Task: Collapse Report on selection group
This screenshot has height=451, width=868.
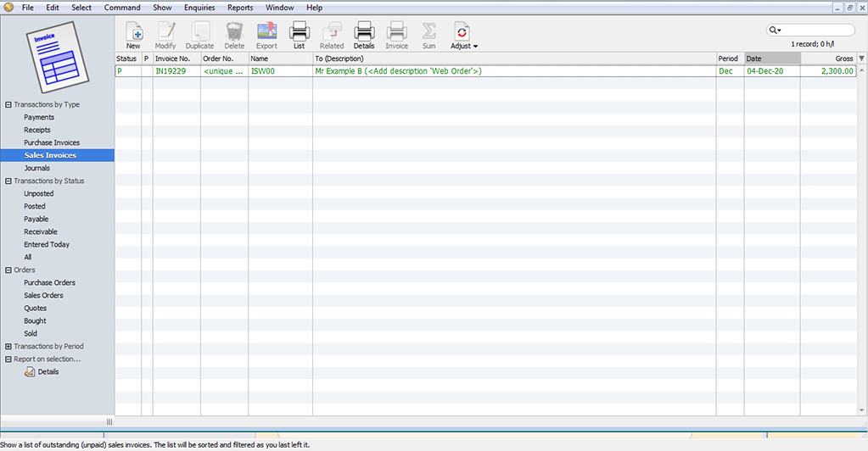Action: coord(8,359)
